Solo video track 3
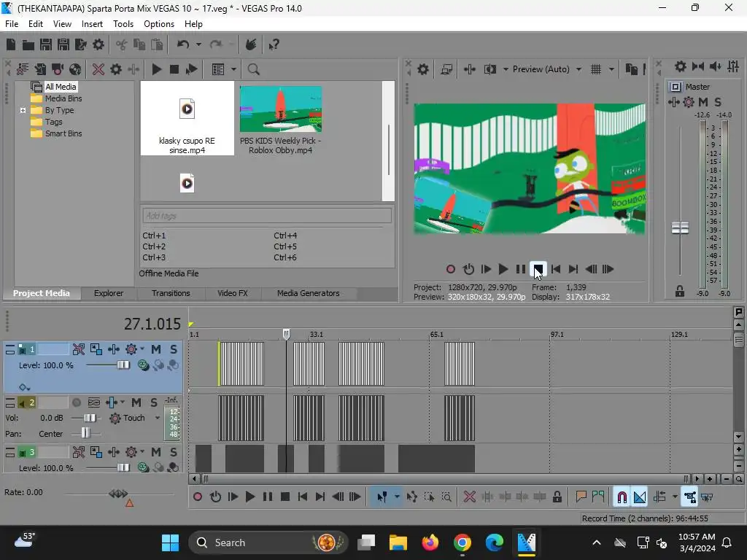The height and width of the screenshot is (560, 747). tap(174, 452)
